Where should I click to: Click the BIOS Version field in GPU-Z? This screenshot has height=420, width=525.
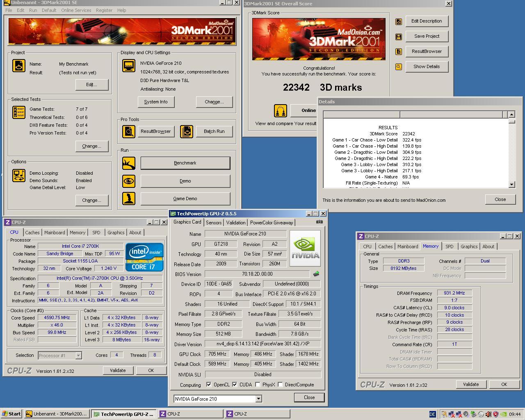257,274
